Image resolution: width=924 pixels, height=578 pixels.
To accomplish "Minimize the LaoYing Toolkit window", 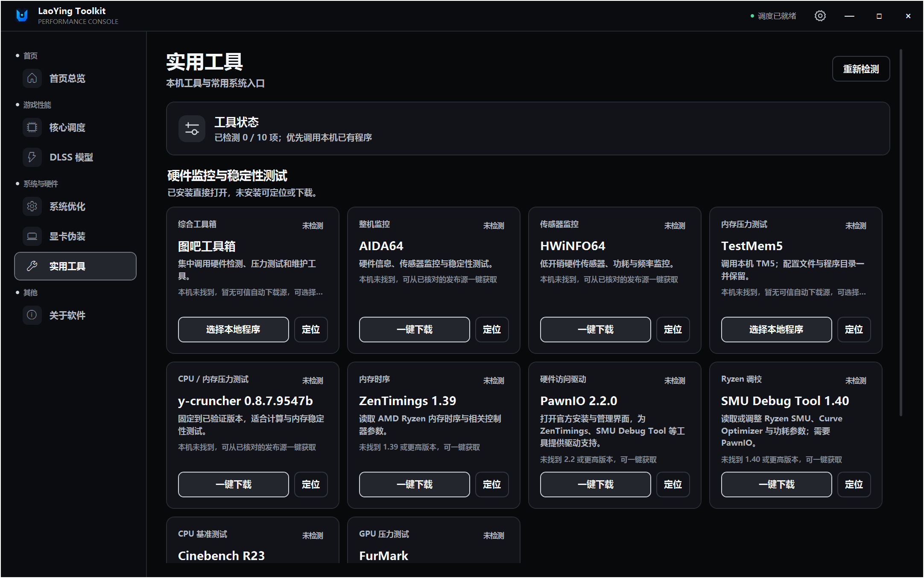I will 849,16.
